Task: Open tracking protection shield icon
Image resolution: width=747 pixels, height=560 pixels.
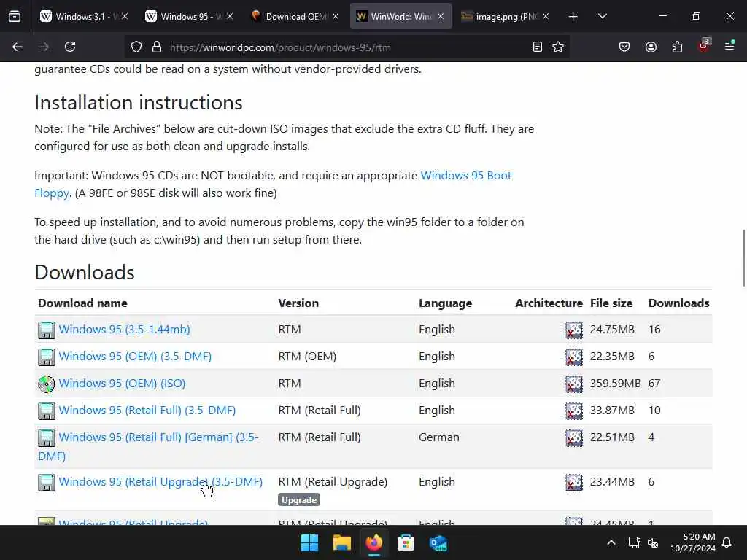Action: (136, 47)
